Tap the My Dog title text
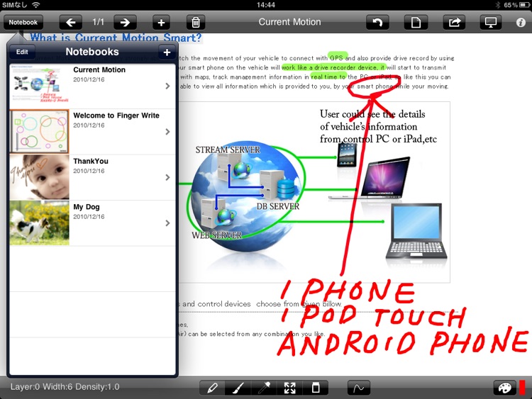Image resolution: width=532 pixels, height=399 pixels. click(87, 207)
